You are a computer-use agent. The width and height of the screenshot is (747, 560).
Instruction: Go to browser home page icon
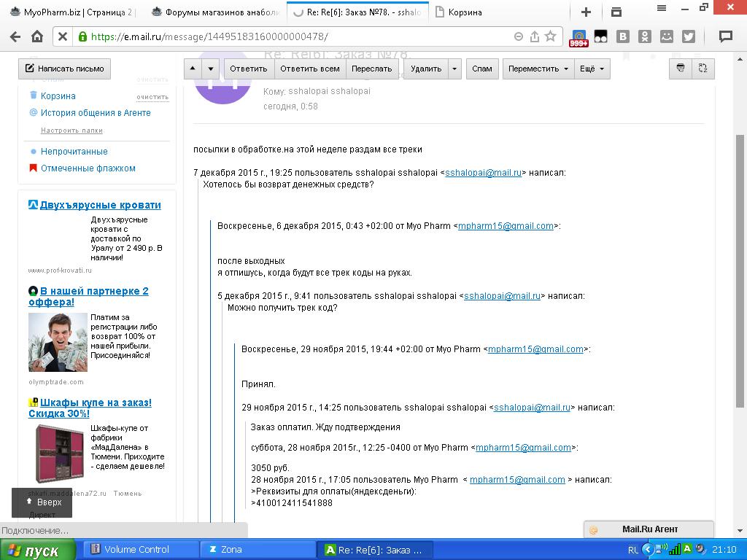click(37, 36)
